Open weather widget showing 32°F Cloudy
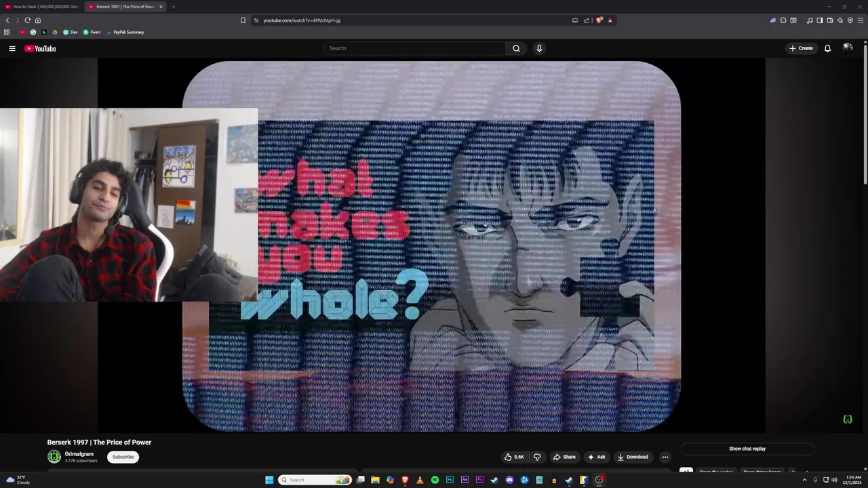 click(x=18, y=480)
